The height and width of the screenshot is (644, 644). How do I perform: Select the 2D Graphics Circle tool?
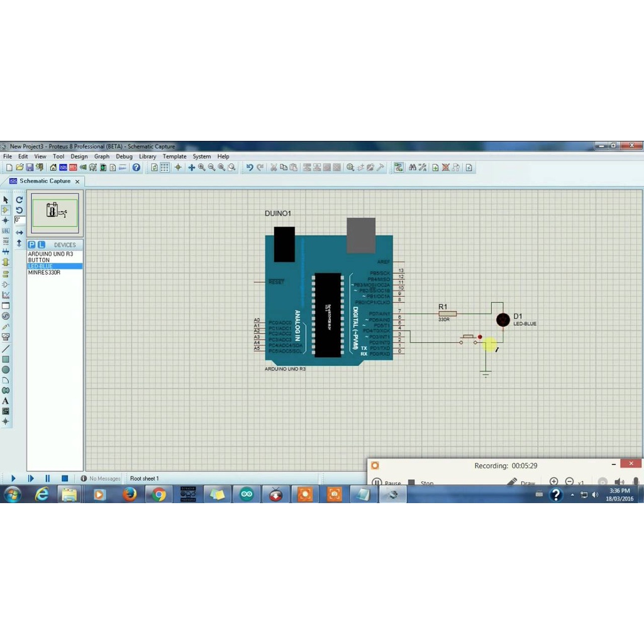(6, 370)
